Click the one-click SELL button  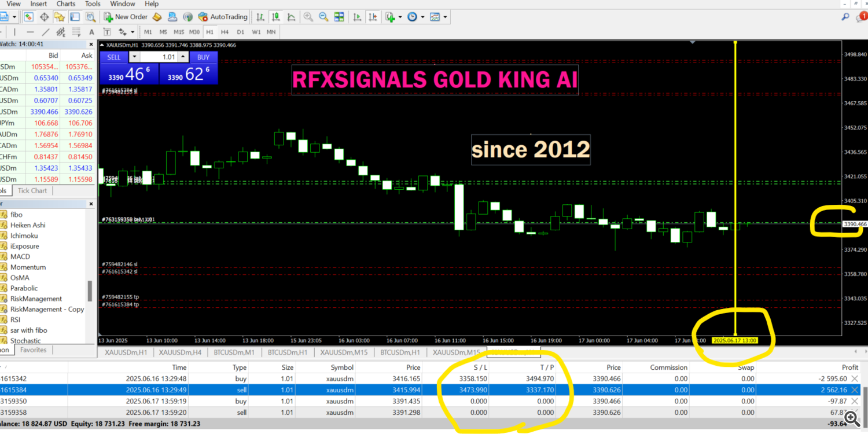coord(114,57)
